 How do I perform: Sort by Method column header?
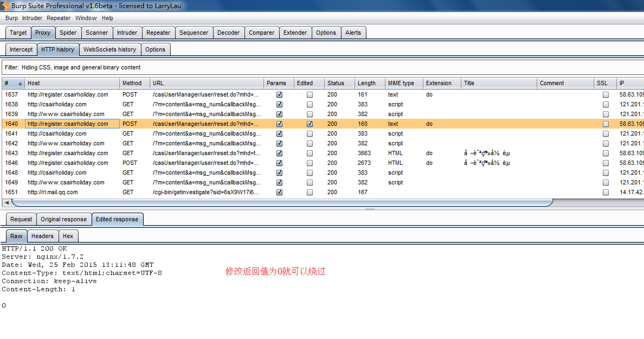[134, 83]
